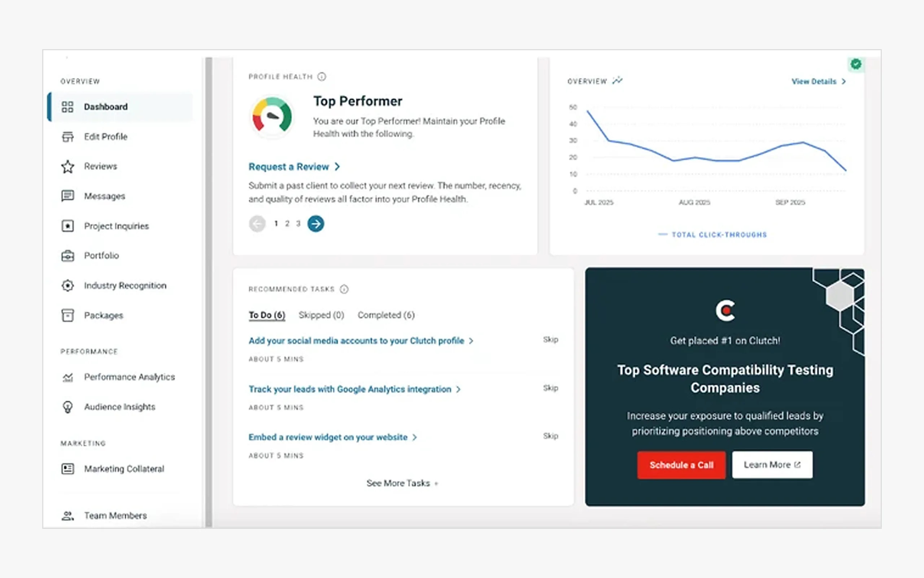Click the Learn More button
The image size is (924, 578).
[x=772, y=465]
